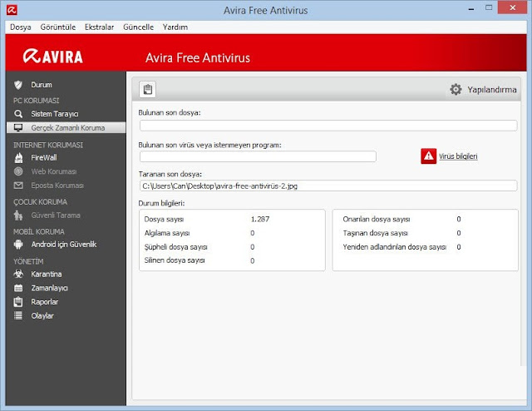Screen dimensions: 532x411
Task: Click the biohazard icon for Karantina
Action: pyautogui.click(x=18, y=274)
